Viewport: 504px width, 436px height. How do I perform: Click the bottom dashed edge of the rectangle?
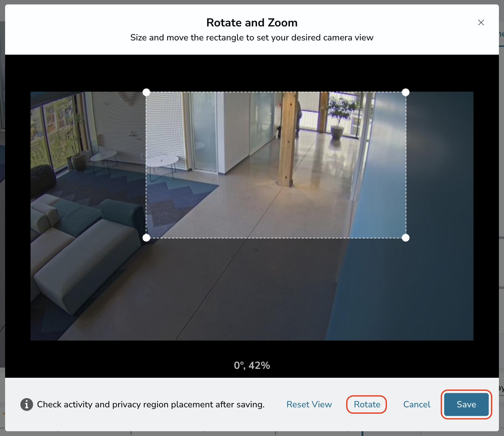click(x=276, y=238)
